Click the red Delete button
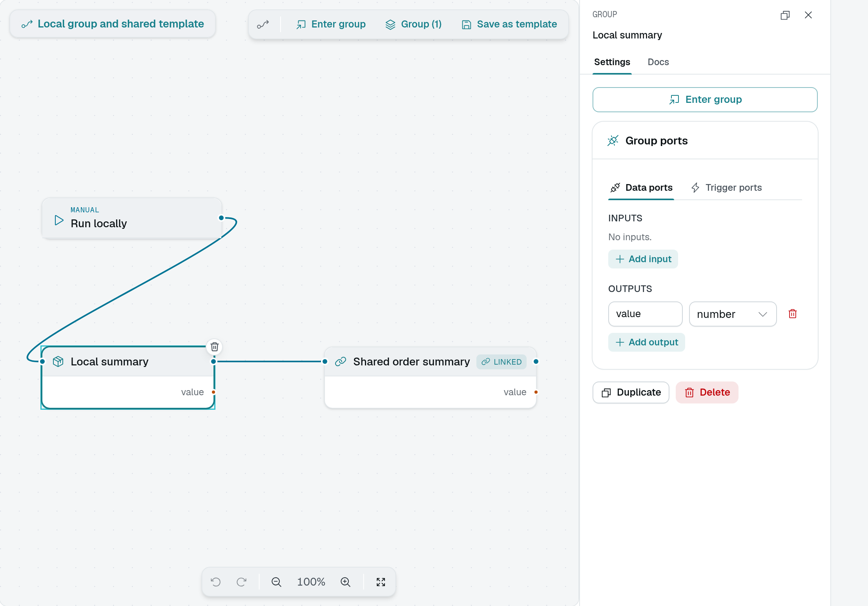 click(x=707, y=392)
